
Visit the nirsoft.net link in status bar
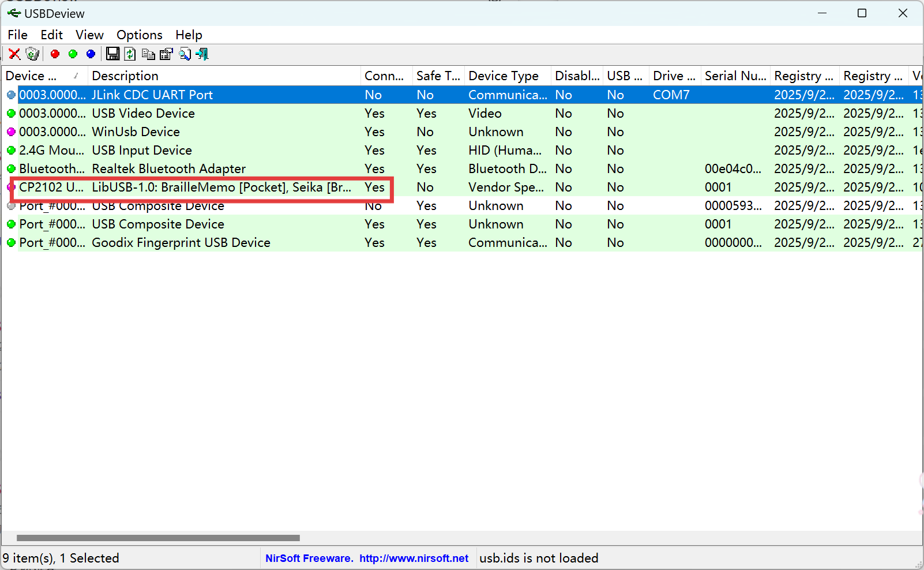[x=413, y=558]
